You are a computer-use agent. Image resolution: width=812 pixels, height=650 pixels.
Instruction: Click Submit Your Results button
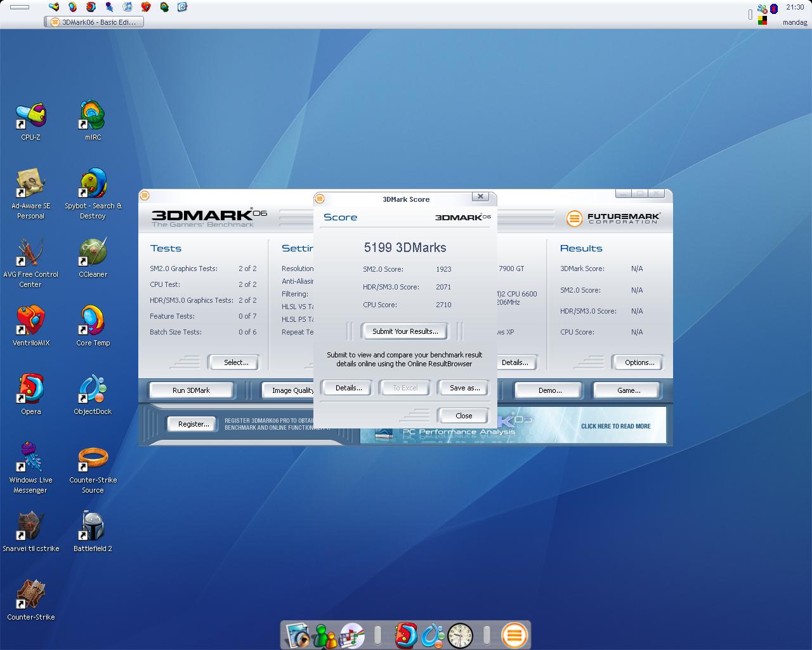(x=405, y=331)
